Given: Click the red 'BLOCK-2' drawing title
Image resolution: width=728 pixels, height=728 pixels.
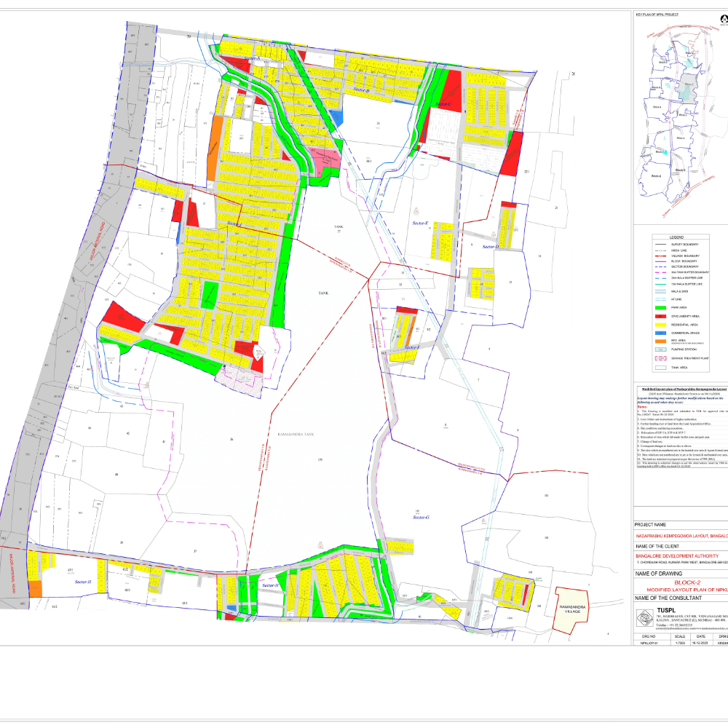Looking at the screenshot, I should [x=687, y=582].
